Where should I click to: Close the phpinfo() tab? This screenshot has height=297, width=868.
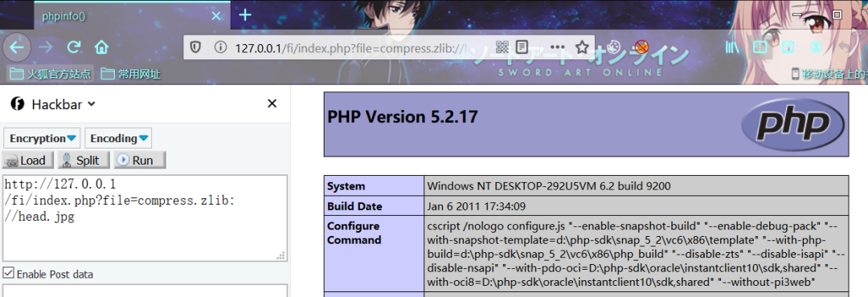[x=216, y=16]
